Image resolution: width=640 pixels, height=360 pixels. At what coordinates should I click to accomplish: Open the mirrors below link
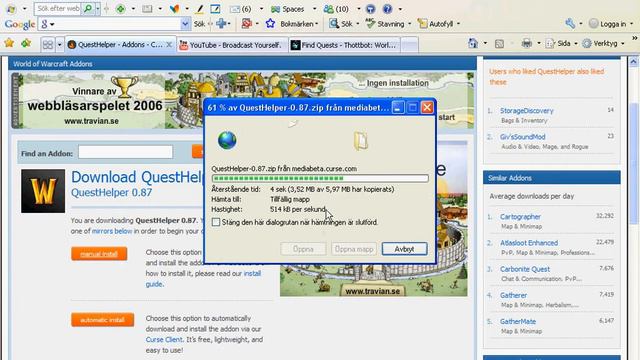coord(112,231)
